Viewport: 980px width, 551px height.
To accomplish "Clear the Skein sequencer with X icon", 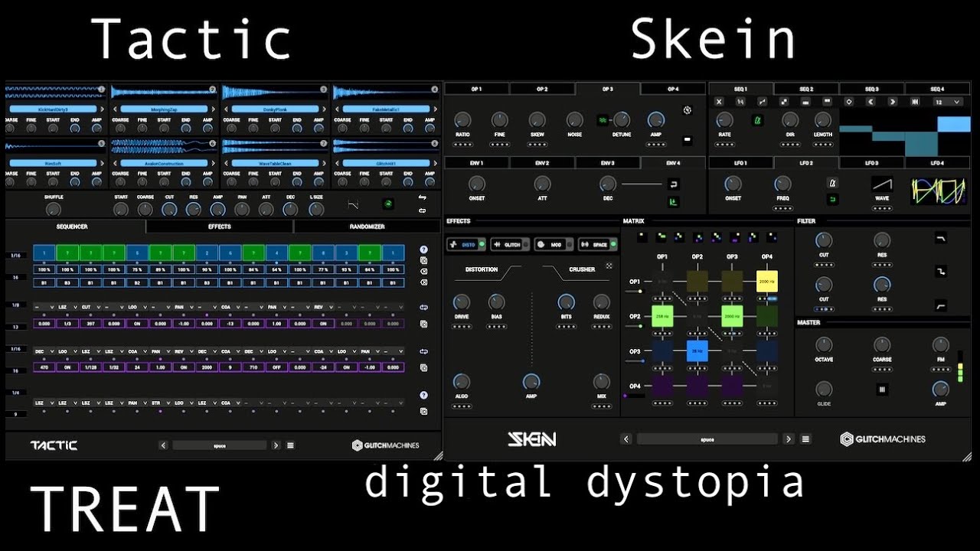I will (x=719, y=101).
